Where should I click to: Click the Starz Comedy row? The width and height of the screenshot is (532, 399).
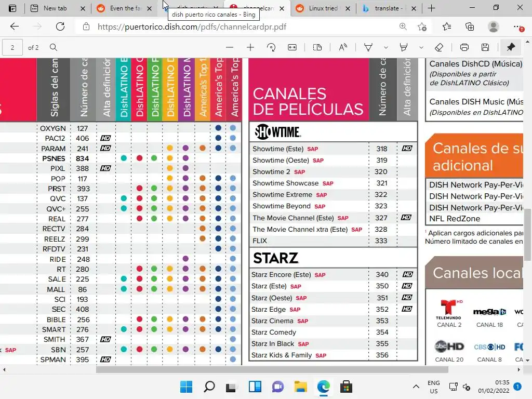tap(333, 332)
